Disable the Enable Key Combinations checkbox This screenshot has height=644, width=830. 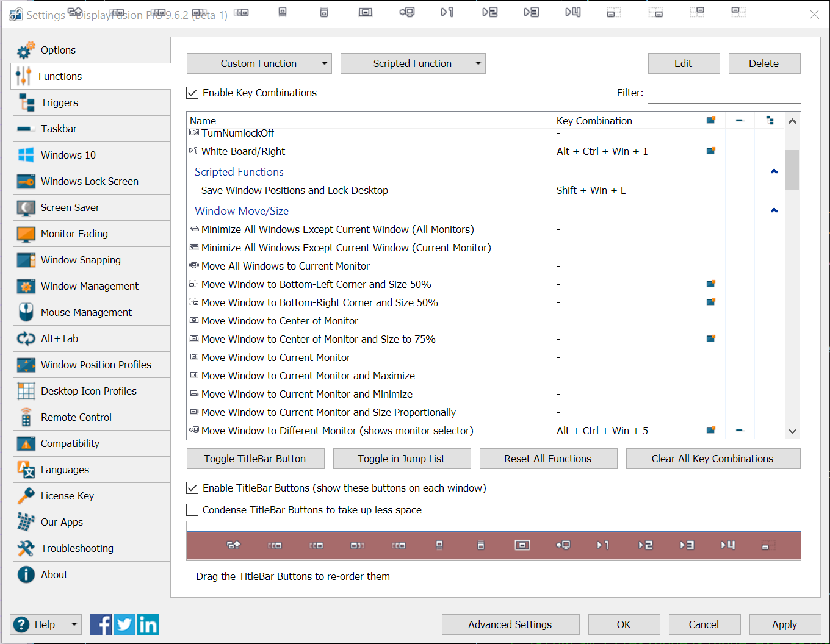click(193, 93)
